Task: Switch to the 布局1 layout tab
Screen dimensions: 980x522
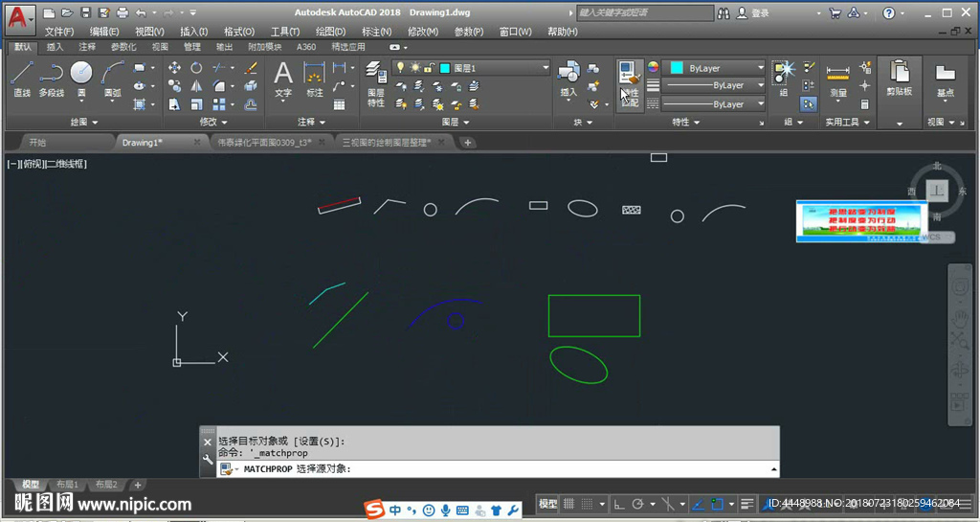Action: click(68, 485)
